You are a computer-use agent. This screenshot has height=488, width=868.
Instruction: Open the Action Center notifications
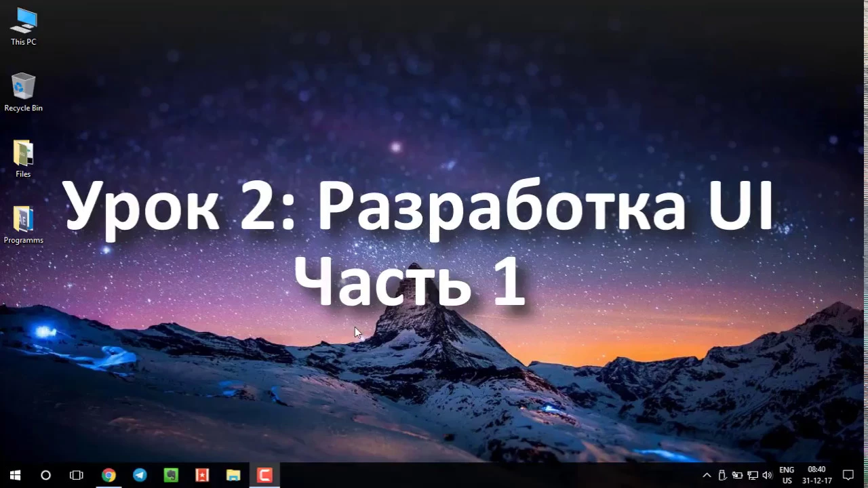point(848,475)
